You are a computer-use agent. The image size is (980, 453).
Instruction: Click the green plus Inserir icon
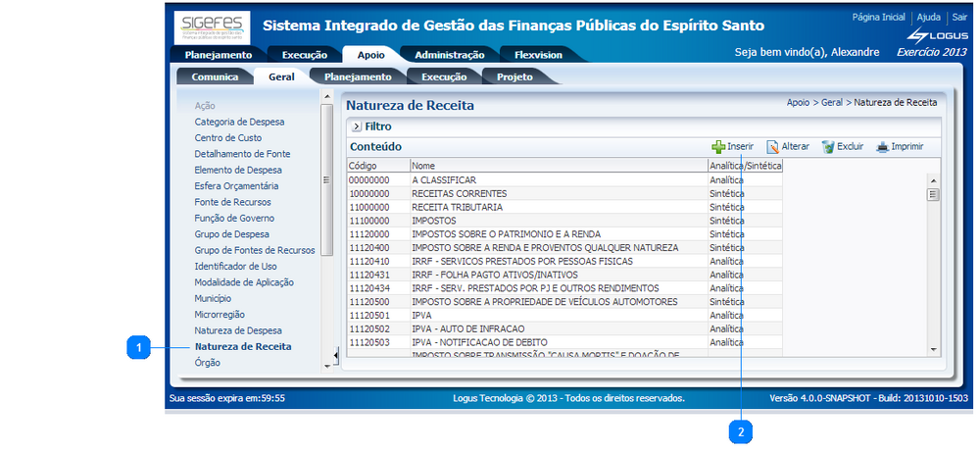click(718, 147)
